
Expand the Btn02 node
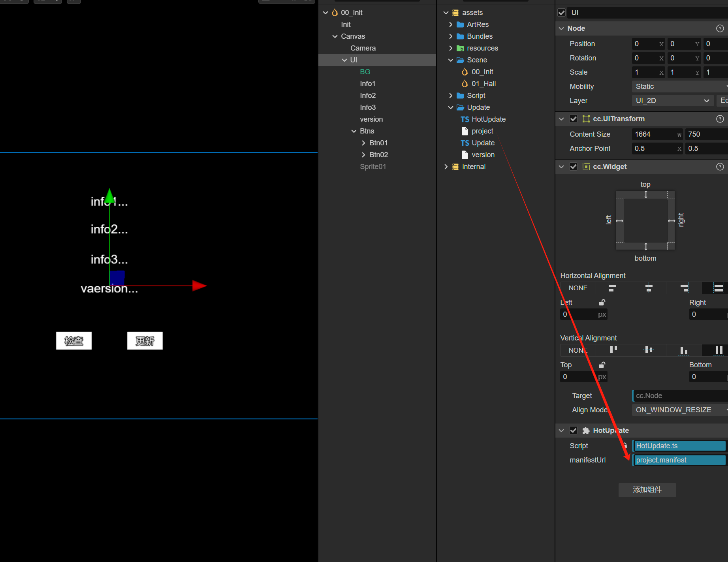tap(363, 155)
